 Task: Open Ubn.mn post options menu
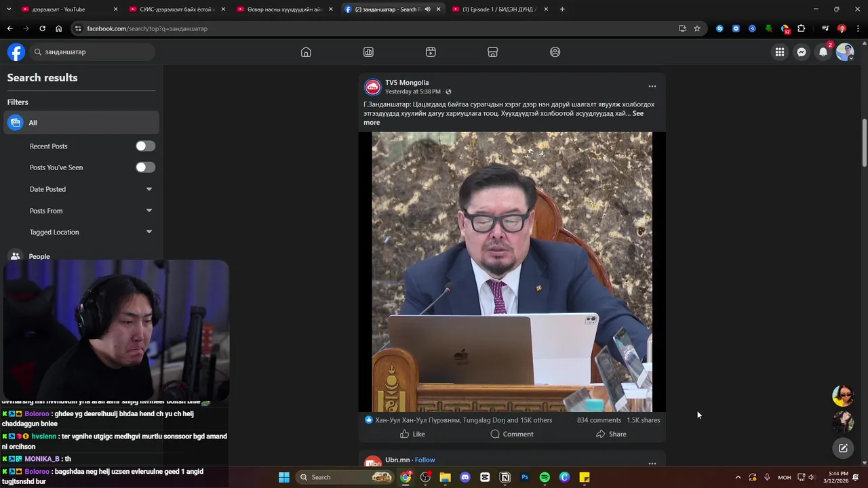coord(652,464)
